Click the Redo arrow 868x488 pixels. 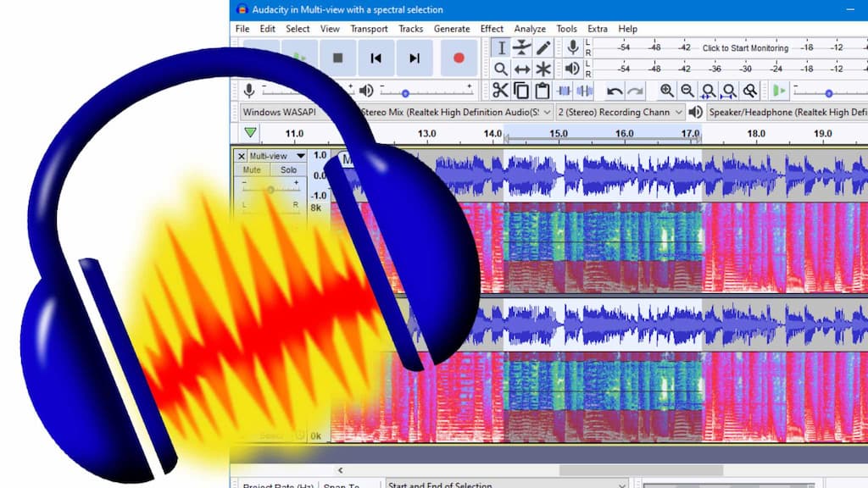[636, 91]
